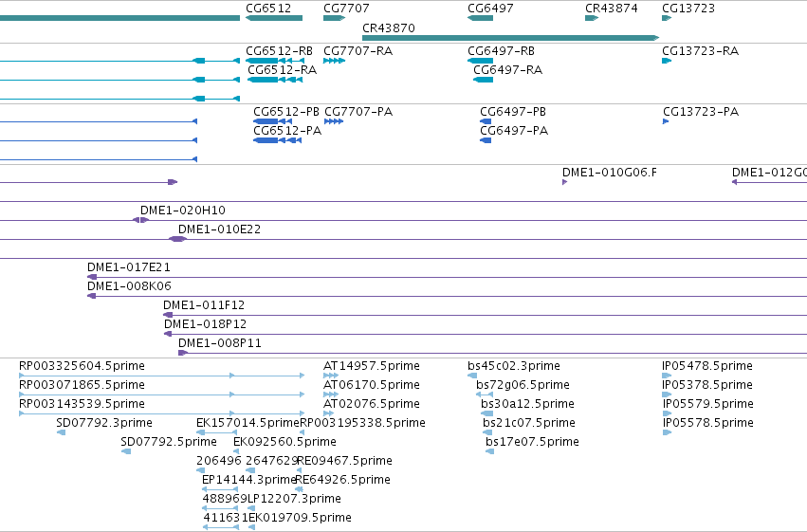The image size is (807, 532).
Task: Click the CR43870 gene bar
Action: 510,38
